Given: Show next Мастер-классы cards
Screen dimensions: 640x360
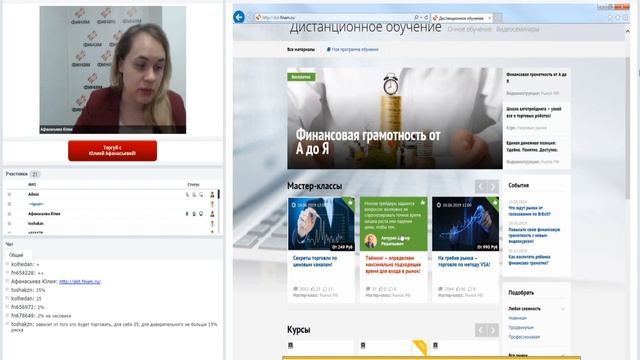Looking at the screenshot, I should (493, 187).
